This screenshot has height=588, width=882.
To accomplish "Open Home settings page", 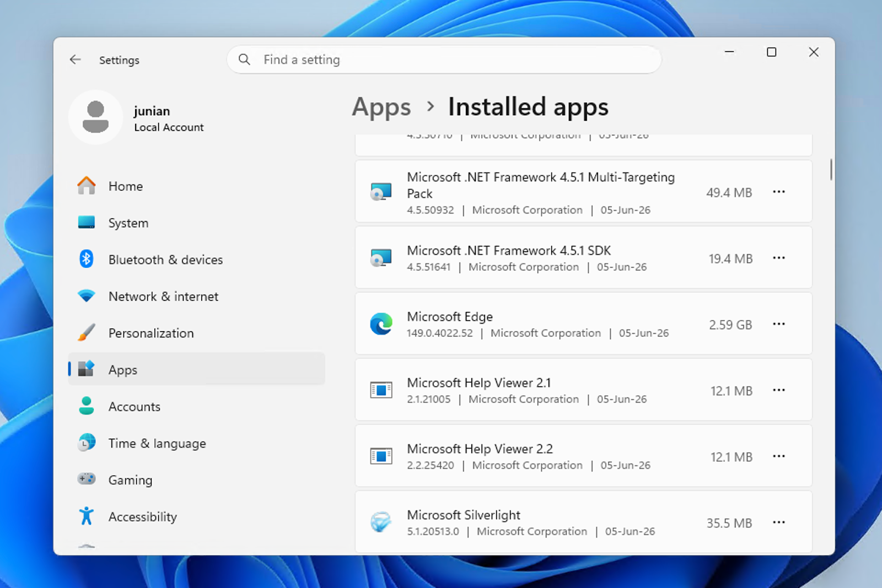I will pyautogui.click(x=196, y=186).
